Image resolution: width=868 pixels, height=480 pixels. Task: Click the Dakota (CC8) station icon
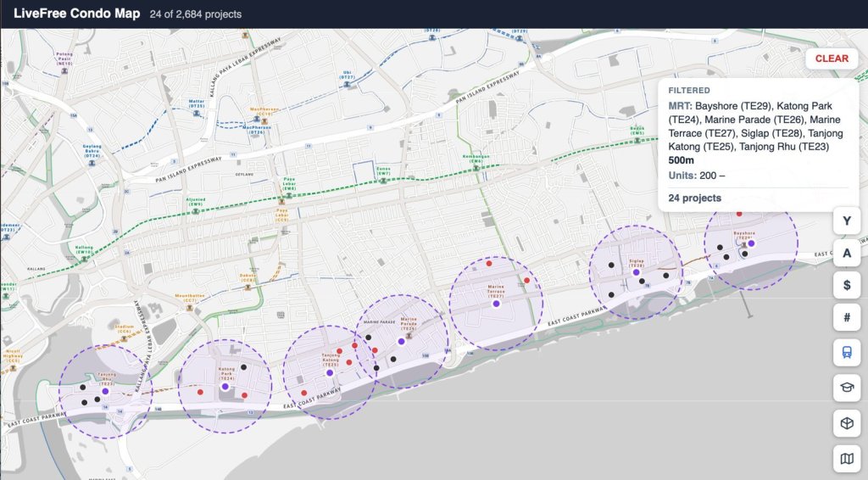[x=248, y=287]
